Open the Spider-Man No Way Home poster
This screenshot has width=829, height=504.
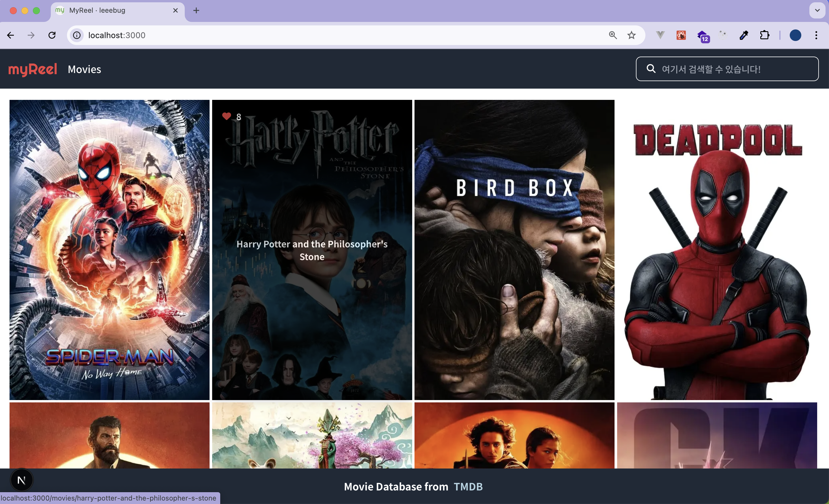pos(109,250)
